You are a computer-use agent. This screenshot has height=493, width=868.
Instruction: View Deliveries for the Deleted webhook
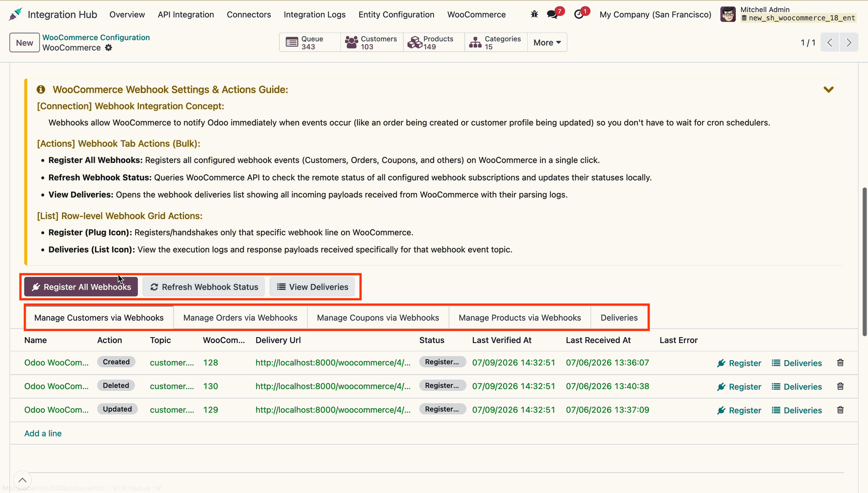(x=797, y=387)
